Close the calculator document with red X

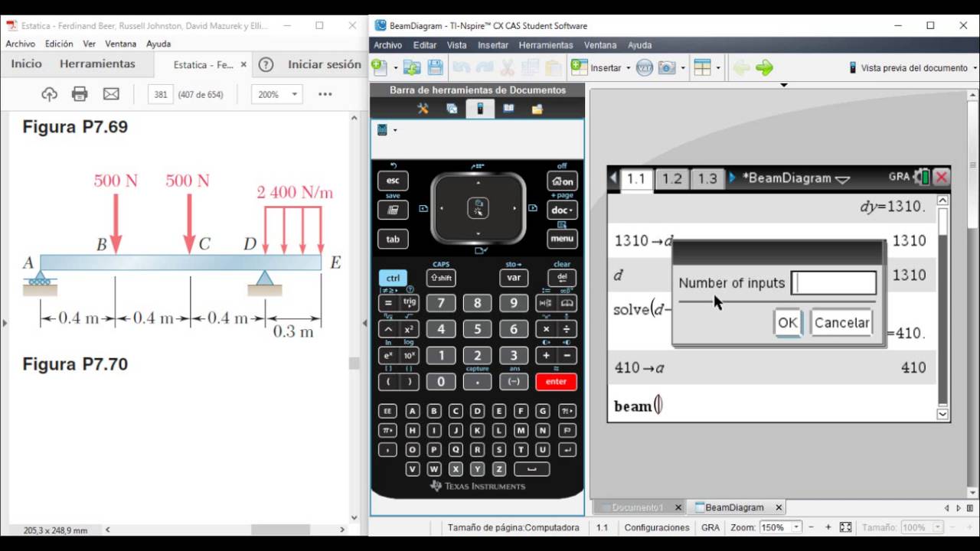tap(942, 178)
